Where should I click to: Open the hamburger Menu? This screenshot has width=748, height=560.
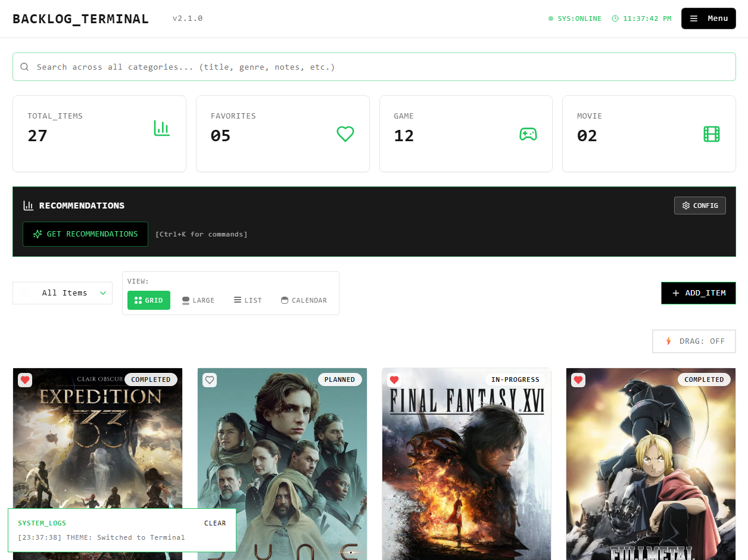coord(708,18)
